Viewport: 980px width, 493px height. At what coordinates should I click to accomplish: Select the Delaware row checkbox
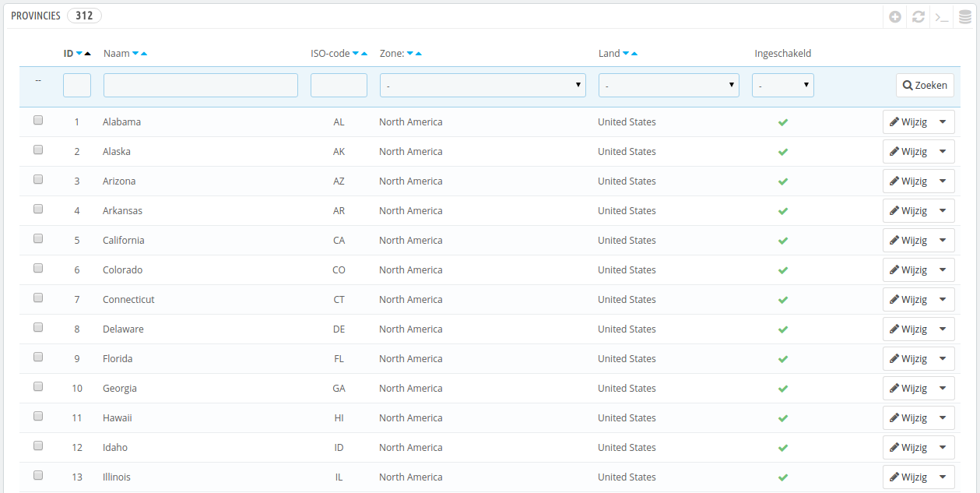pos(38,327)
